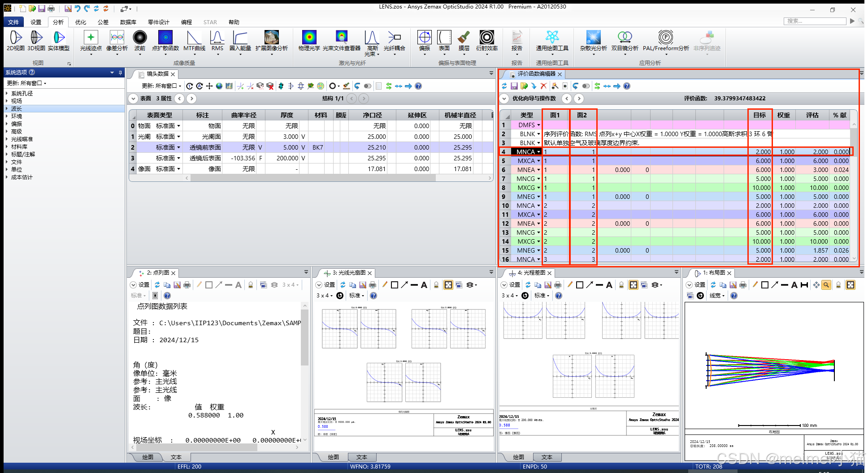Open the 实体模型 shaded model
This screenshot has height=473, width=868.
click(x=59, y=41)
